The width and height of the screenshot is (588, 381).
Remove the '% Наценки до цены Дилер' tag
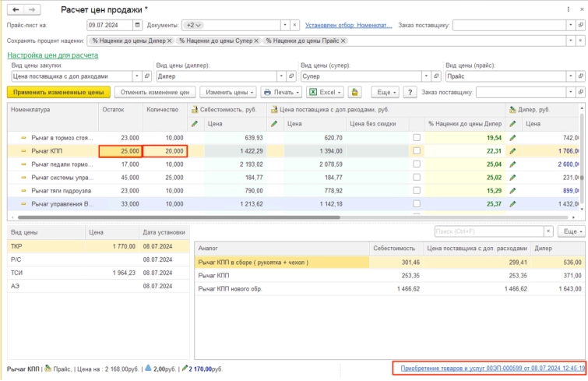tap(169, 40)
